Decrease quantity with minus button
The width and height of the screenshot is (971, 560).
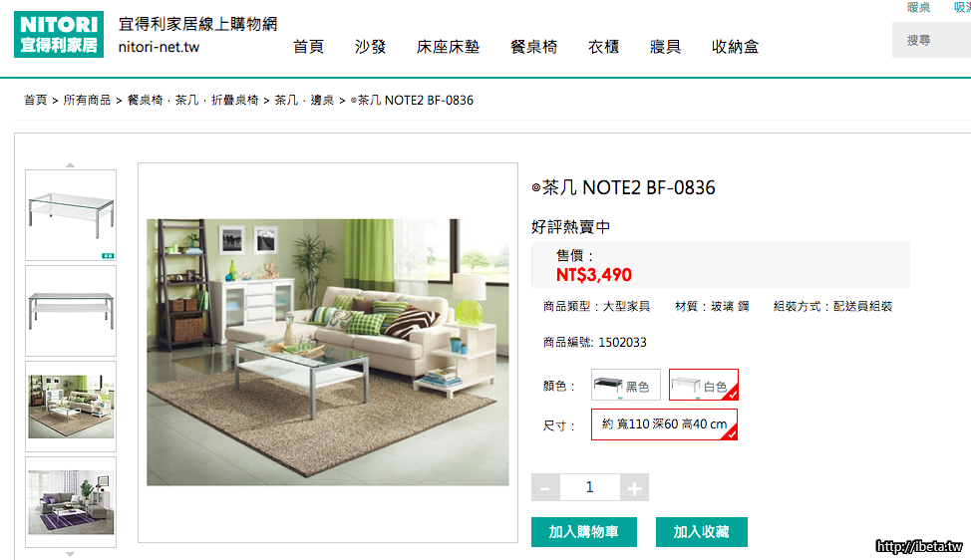[x=545, y=487]
